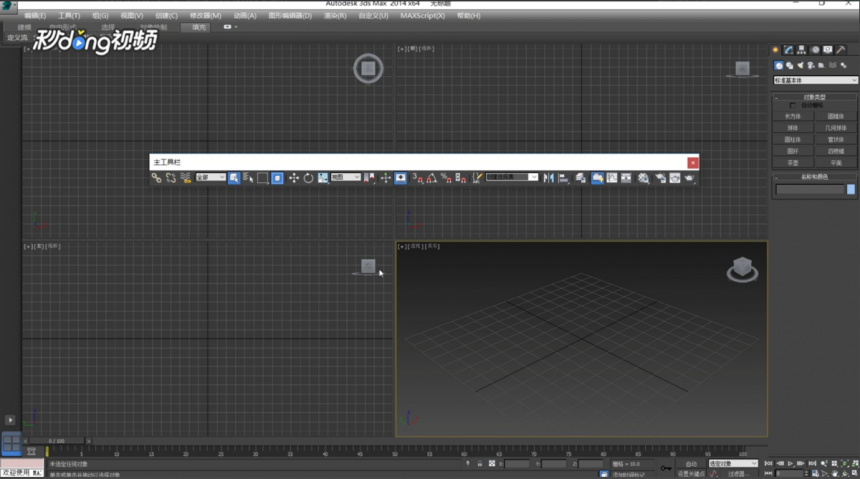
Task: Click the Mirror tool icon
Action: (548, 178)
